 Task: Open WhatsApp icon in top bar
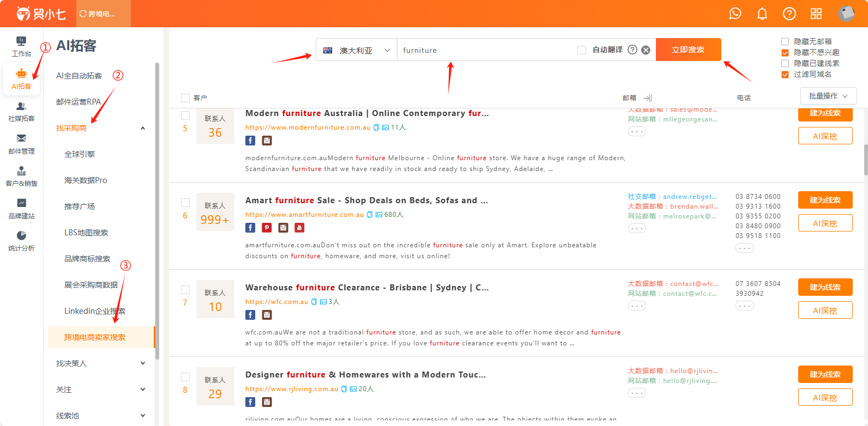click(735, 14)
